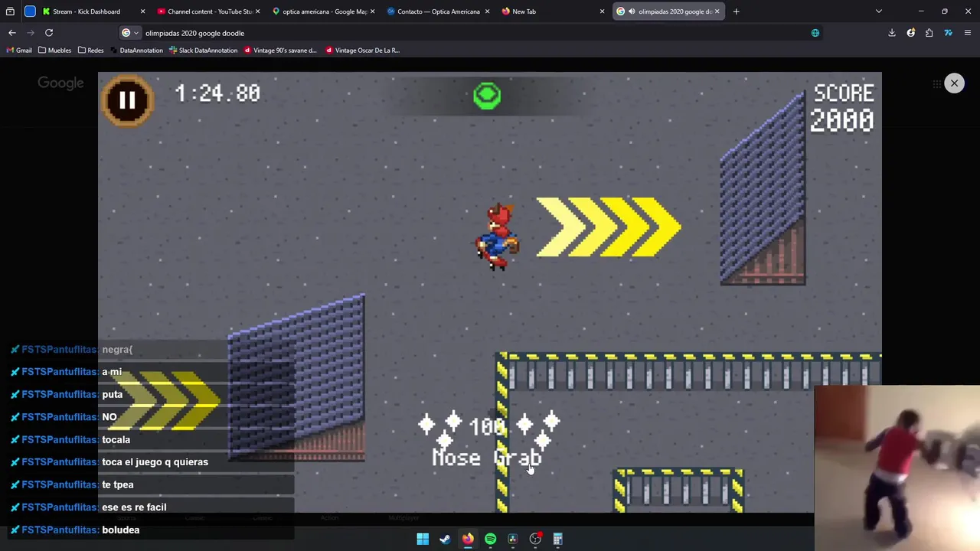Screen dimensions: 980x551
Task: Open the Vintage 90's savane bookmark
Action: [x=280, y=51]
